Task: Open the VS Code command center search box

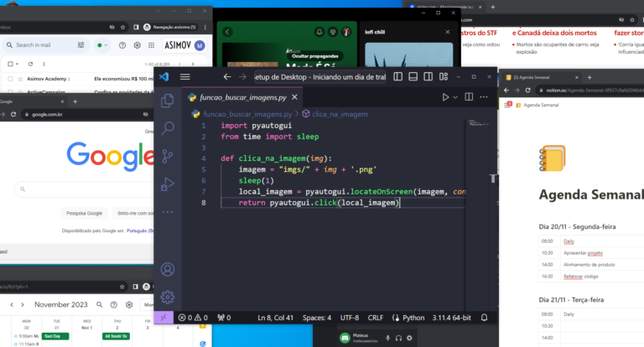Action: point(320,77)
